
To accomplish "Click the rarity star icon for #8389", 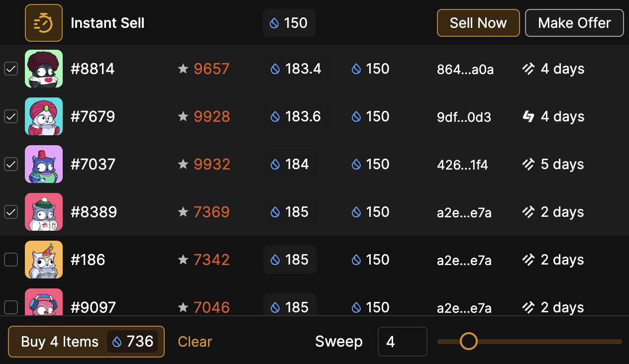I will (183, 212).
